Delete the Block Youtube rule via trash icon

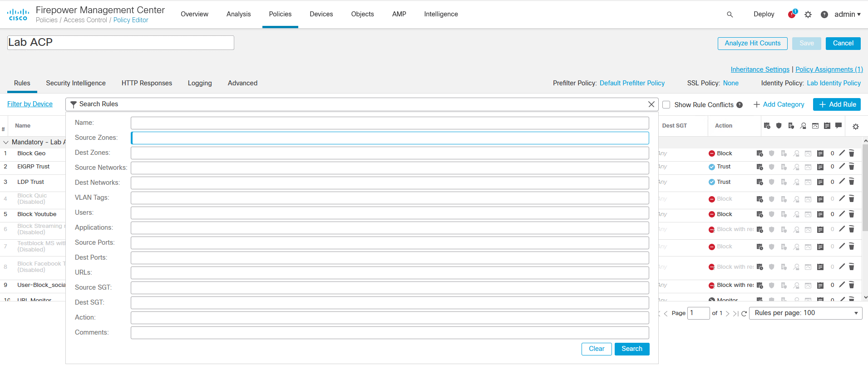pyautogui.click(x=852, y=214)
